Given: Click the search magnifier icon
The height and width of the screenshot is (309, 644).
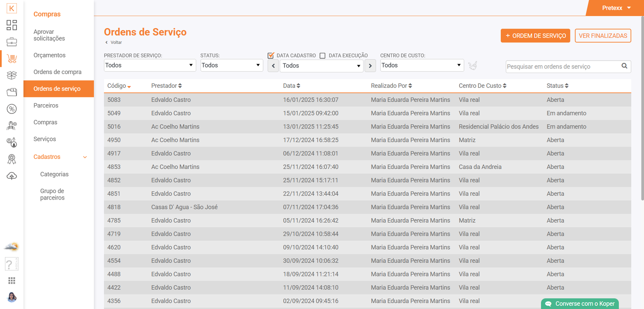Looking at the screenshot, I should pyautogui.click(x=624, y=66).
